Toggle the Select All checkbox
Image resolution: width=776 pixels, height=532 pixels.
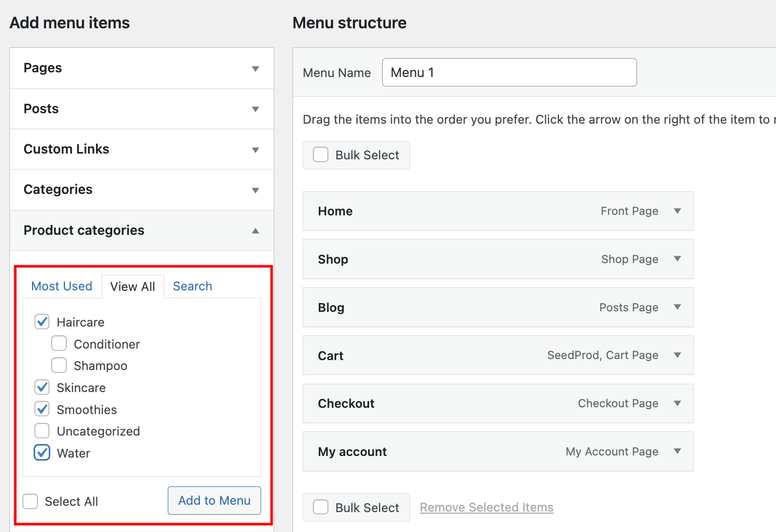tap(30, 501)
